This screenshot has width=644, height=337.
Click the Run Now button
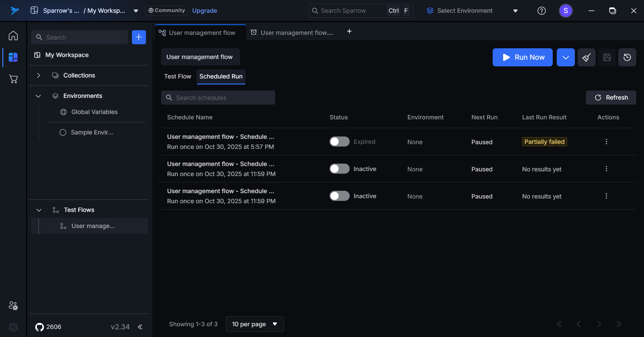522,57
